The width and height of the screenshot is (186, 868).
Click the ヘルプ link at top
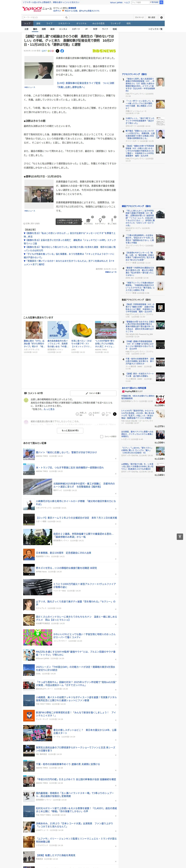pos(127,2)
